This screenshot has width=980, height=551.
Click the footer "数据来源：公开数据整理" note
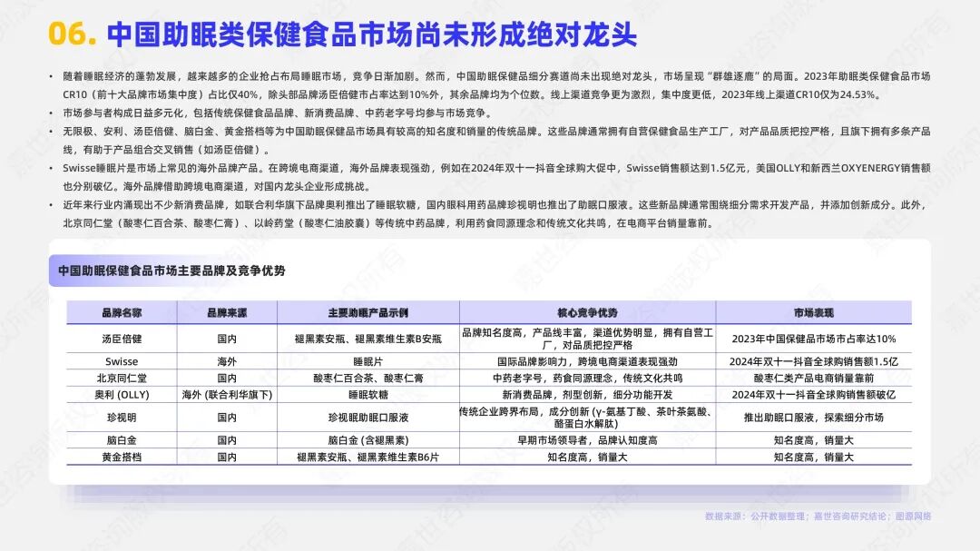(x=818, y=517)
